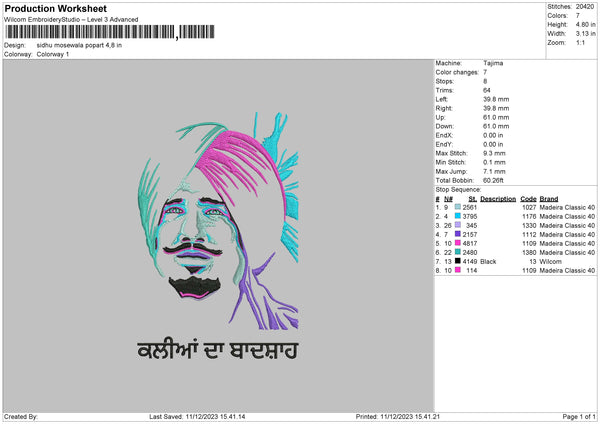600x424 pixels.
Task: Click the Colorway 1 value
Action: point(53,54)
